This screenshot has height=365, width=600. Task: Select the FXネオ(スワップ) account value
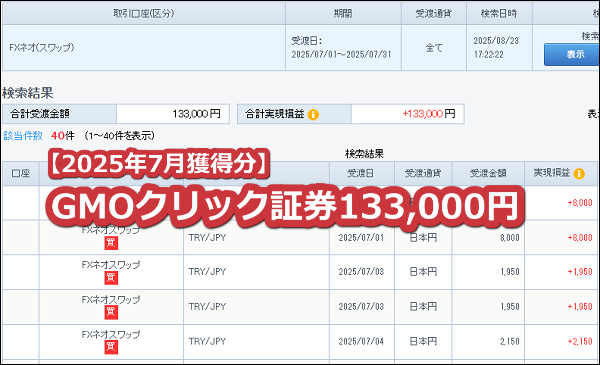42,47
